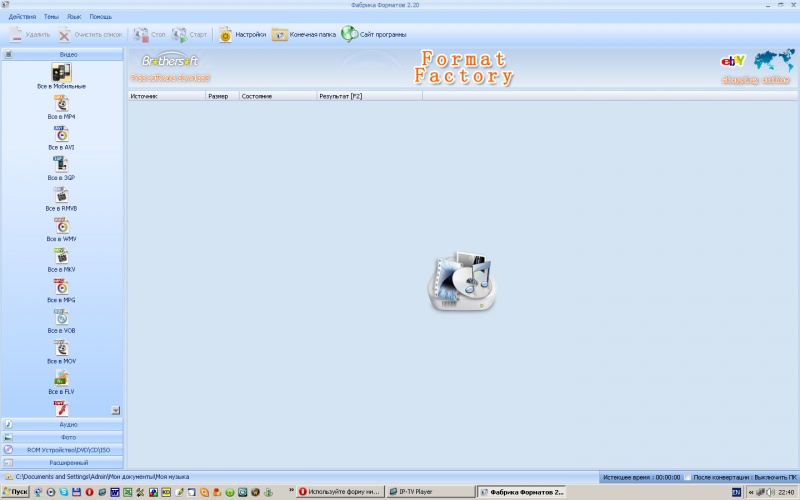
Task: Click the 'Все в MP4' conversion icon
Action: pyautogui.click(x=62, y=104)
